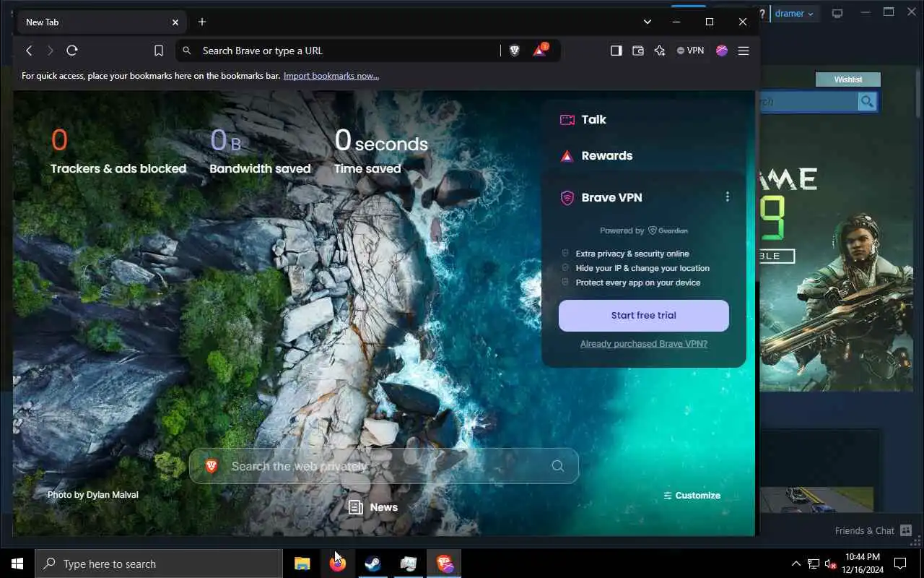
Task: Click the VPN button in the toolbar
Action: coord(690,51)
